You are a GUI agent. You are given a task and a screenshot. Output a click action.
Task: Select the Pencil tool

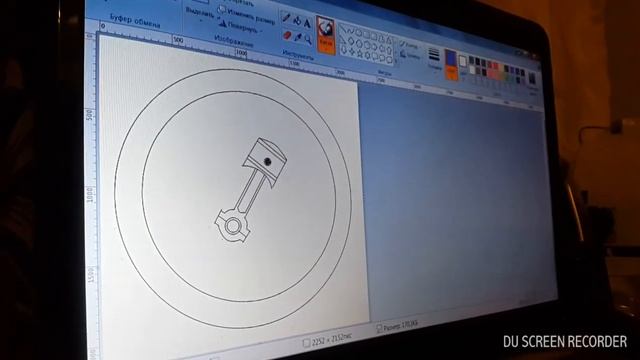point(286,17)
